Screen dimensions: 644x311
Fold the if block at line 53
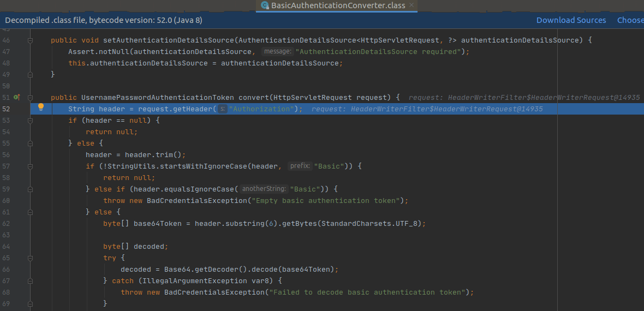30,121
